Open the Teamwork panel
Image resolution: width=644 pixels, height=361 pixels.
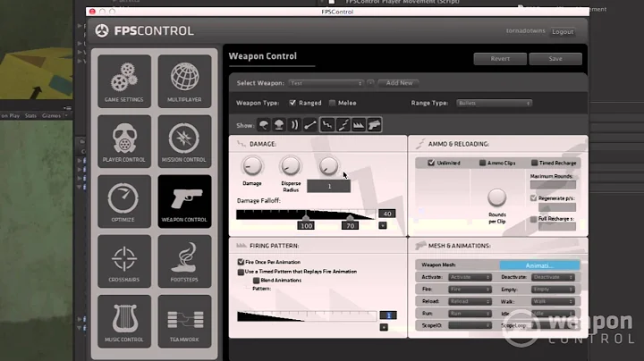click(x=184, y=321)
